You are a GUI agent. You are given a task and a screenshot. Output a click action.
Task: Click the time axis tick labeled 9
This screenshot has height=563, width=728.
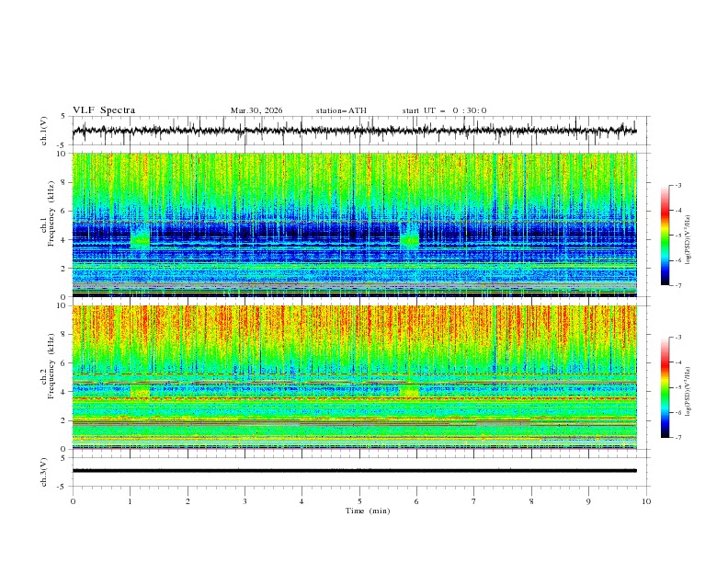pos(588,501)
